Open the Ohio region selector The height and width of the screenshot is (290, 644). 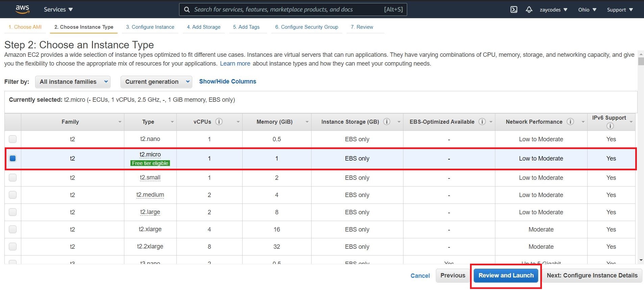tap(587, 9)
